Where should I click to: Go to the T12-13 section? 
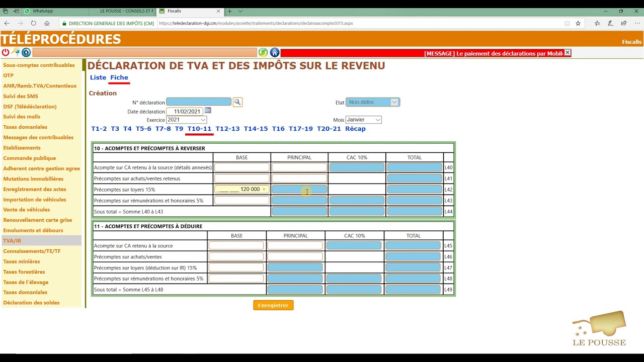tap(227, 129)
